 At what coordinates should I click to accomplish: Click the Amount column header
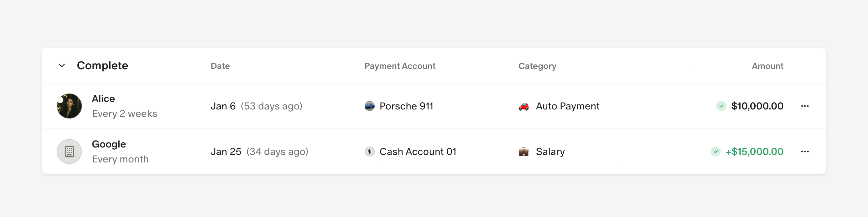767,66
